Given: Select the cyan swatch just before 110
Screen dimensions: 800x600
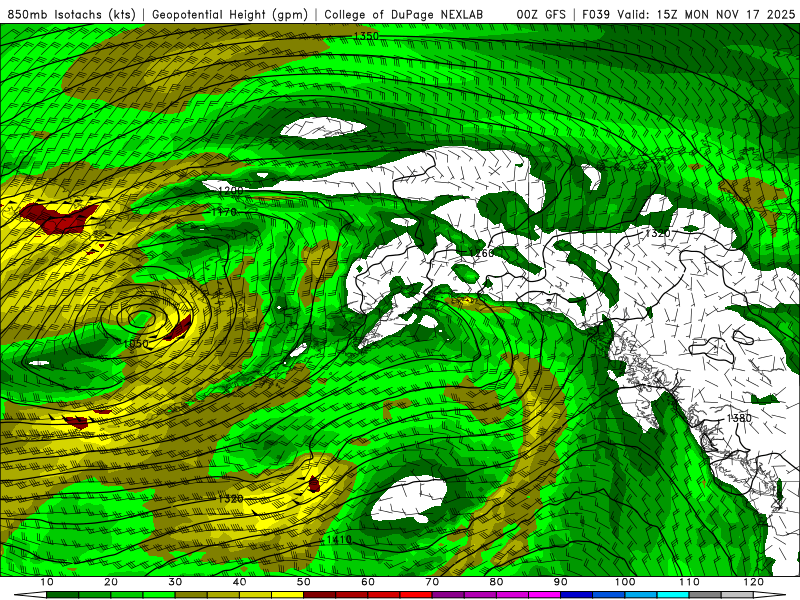Looking at the screenshot, I should [x=672, y=595].
